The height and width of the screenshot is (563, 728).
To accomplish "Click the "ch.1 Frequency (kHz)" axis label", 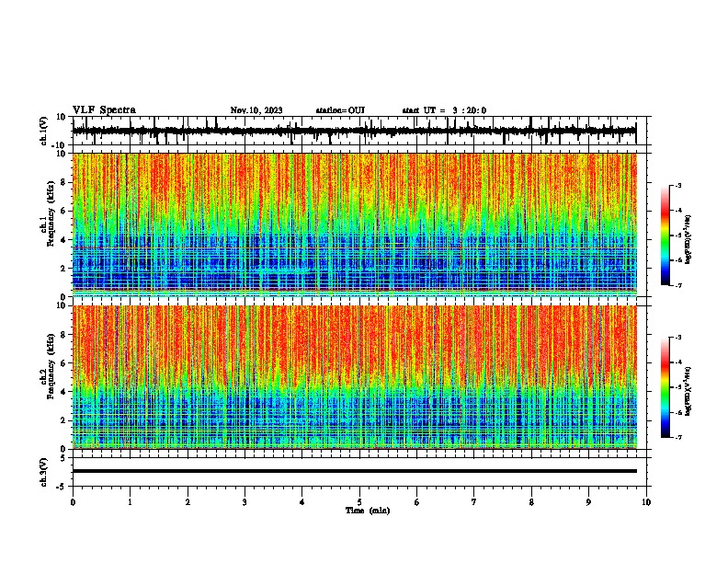I will (48, 214).
